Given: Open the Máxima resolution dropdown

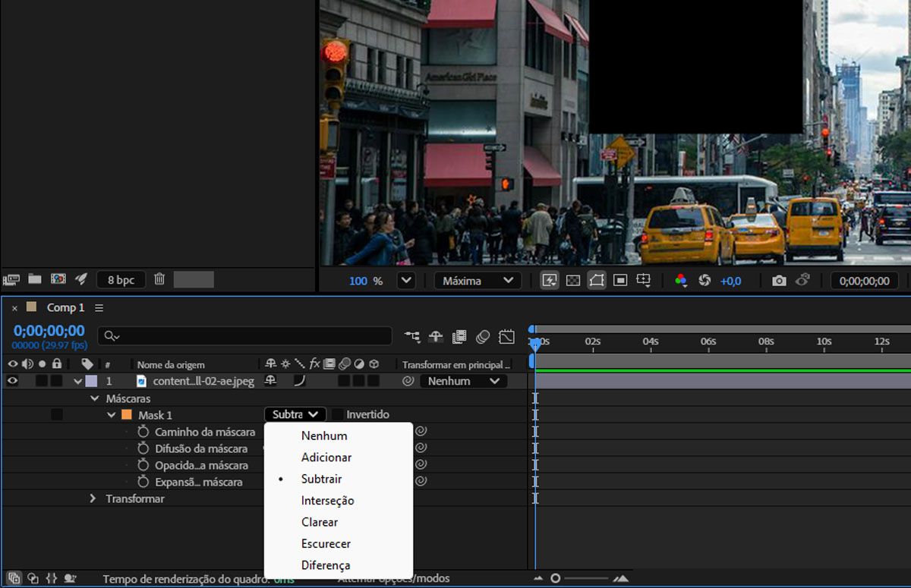Looking at the screenshot, I should pos(478,281).
